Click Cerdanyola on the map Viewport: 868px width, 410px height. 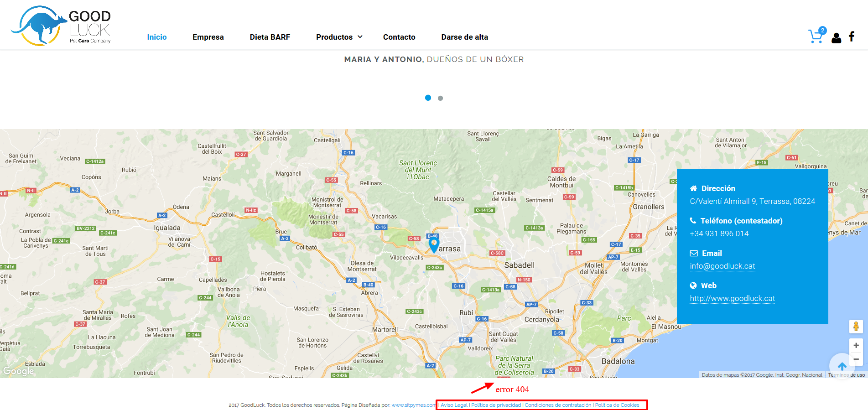click(541, 319)
